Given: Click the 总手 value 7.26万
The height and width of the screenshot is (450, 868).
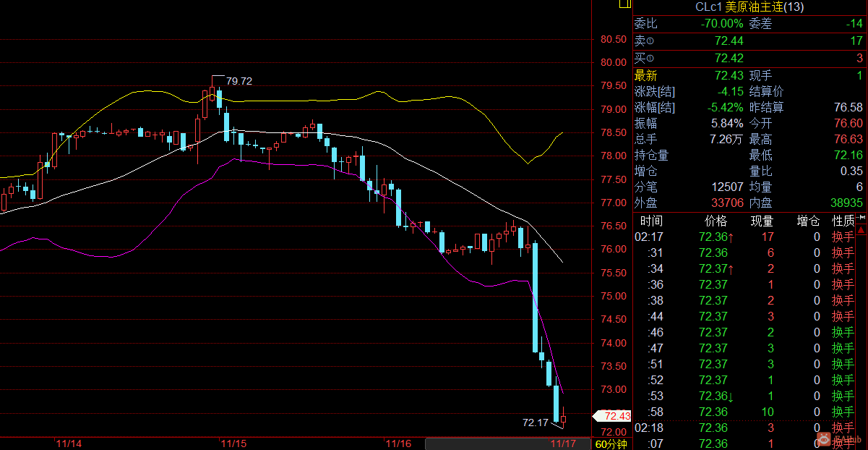Looking at the screenshot, I should click(x=726, y=139).
